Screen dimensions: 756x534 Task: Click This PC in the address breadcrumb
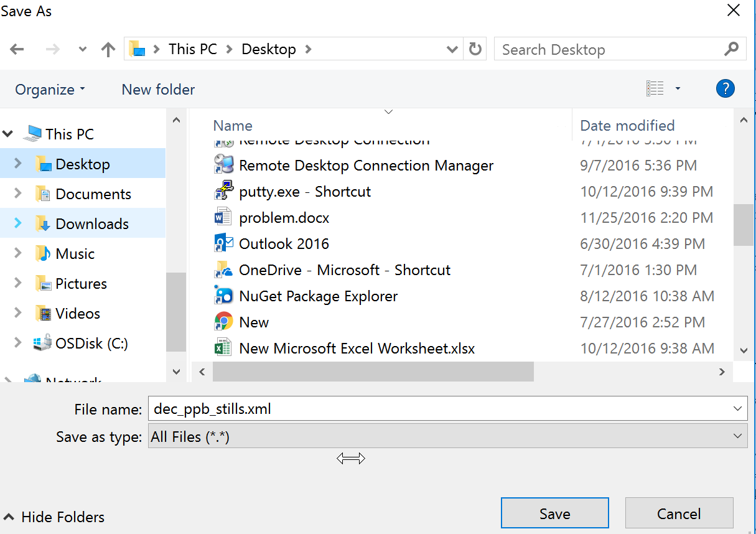tap(192, 49)
